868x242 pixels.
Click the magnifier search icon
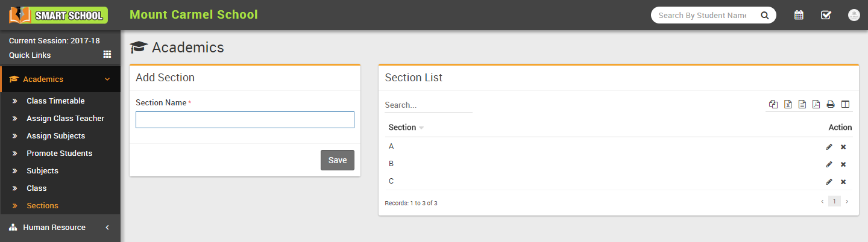pos(764,15)
